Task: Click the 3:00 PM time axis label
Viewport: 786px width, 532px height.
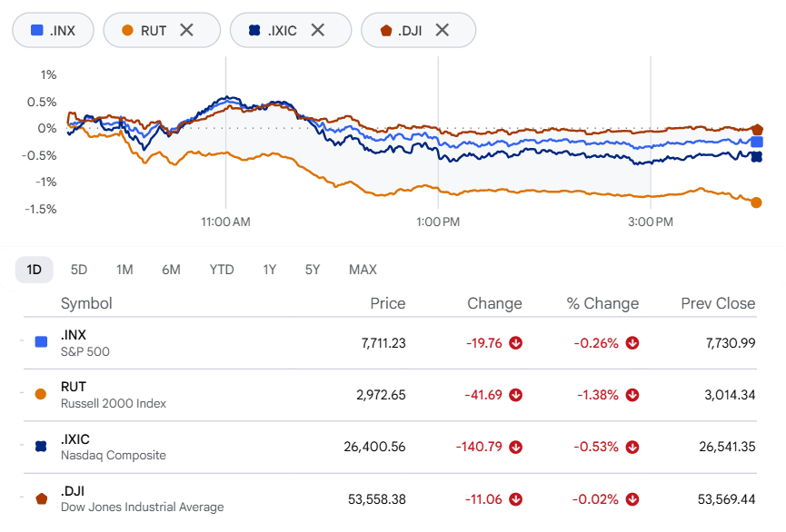Action: click(651, 222)
